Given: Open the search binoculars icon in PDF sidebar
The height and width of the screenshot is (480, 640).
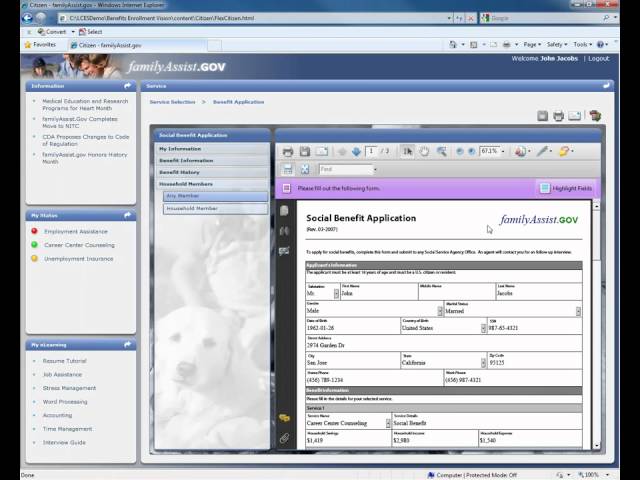Looking at the screenshot, I should coord(284,231).
